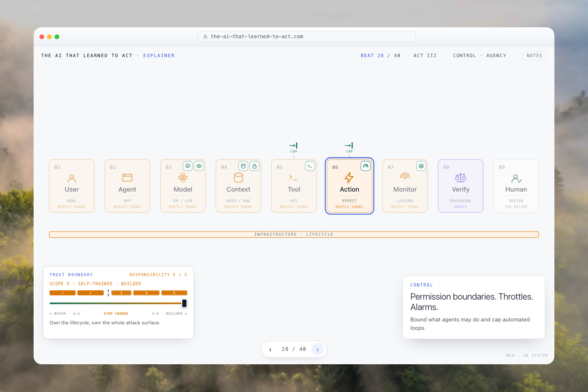Screen dimensions: 588x392
Task: Click the CAP marker icon above the Tool card
Action: [x=294, y=145]
